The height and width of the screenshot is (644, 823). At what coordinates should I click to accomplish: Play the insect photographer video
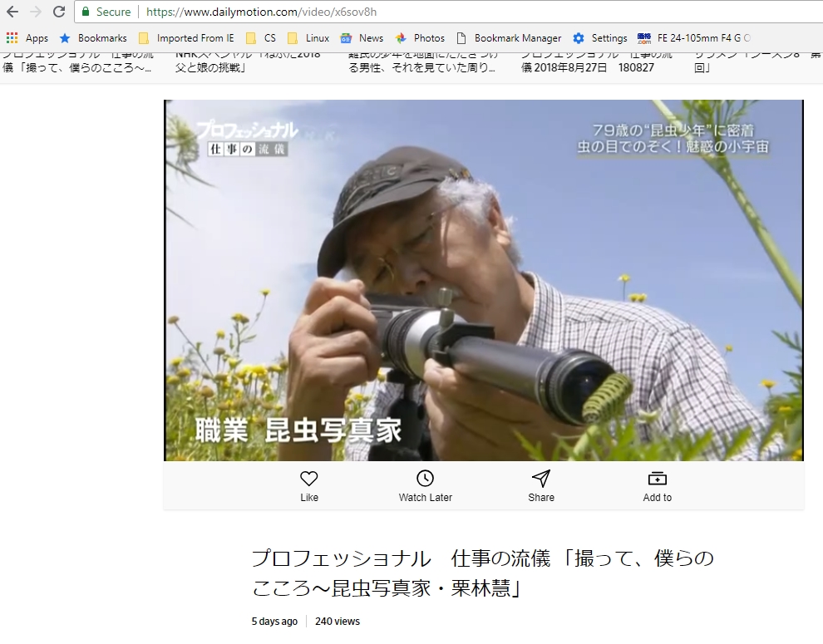point(483,280)
